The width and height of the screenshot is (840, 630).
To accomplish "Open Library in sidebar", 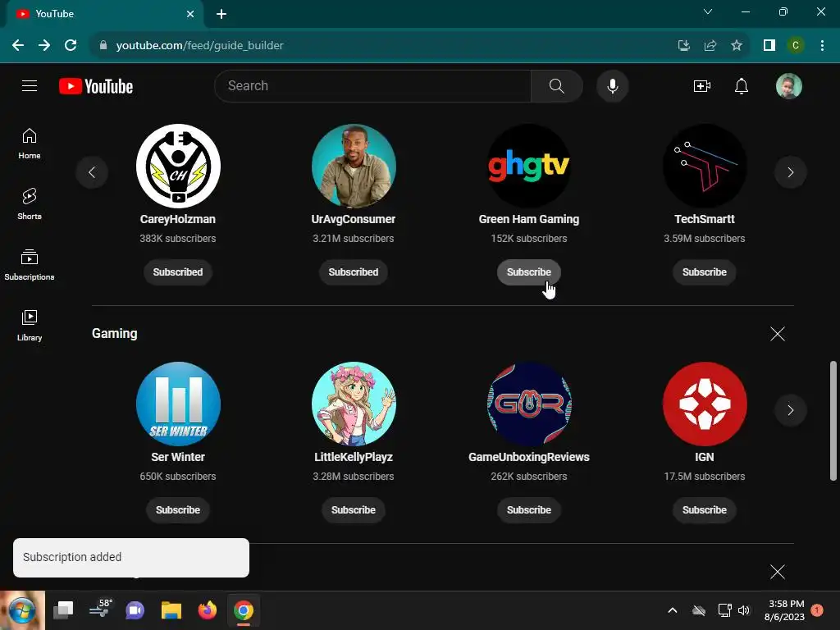I will (x=30, y=325).
